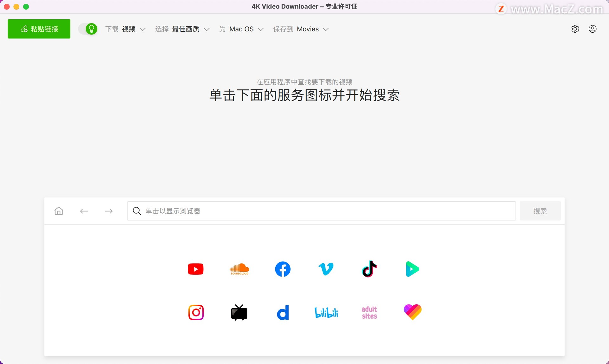Open the Dailymotion 'd' service icon
The width and height of the screenshot is (609, 364).
point(283,313)
